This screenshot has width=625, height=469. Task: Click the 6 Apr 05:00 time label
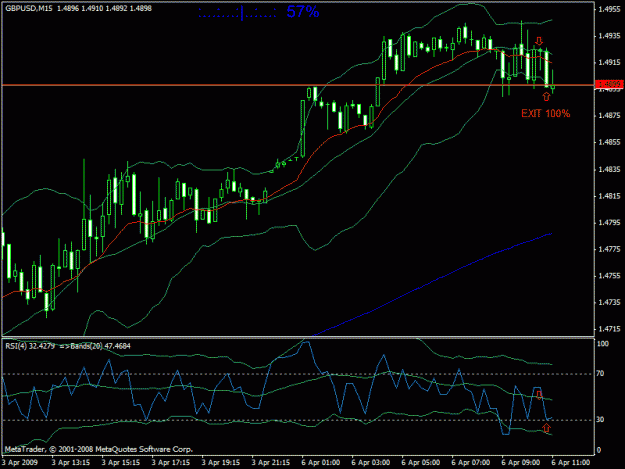coord(421,463)
